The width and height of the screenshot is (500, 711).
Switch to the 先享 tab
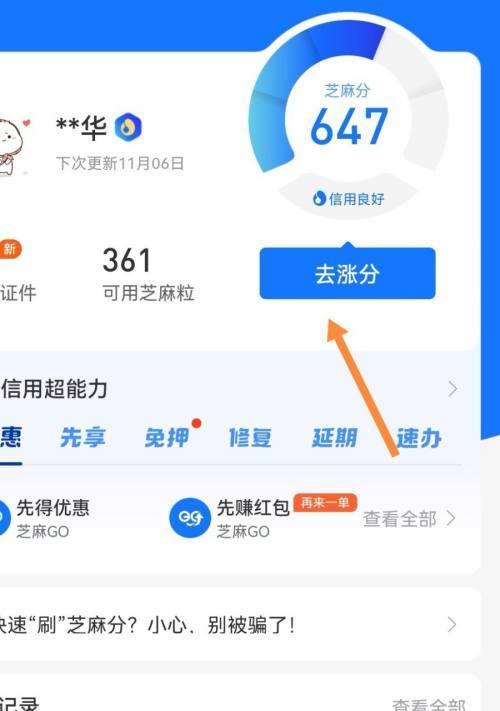point(83,438)
